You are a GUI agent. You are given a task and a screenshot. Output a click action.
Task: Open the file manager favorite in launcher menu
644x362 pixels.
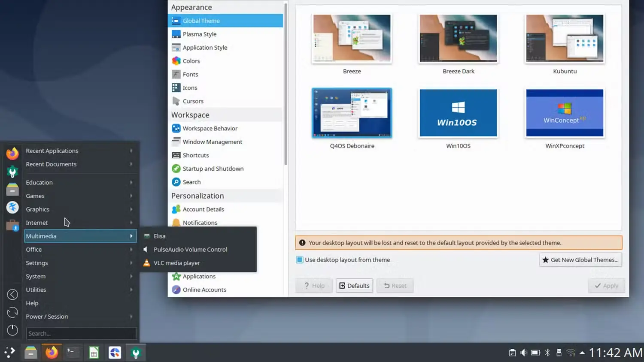pyautogui.click(x=12, y=189)
